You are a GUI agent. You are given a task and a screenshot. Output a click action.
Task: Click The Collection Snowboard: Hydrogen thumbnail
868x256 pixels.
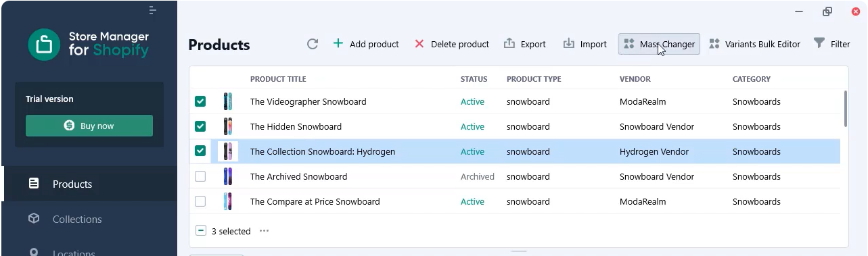tap(228, 151)
